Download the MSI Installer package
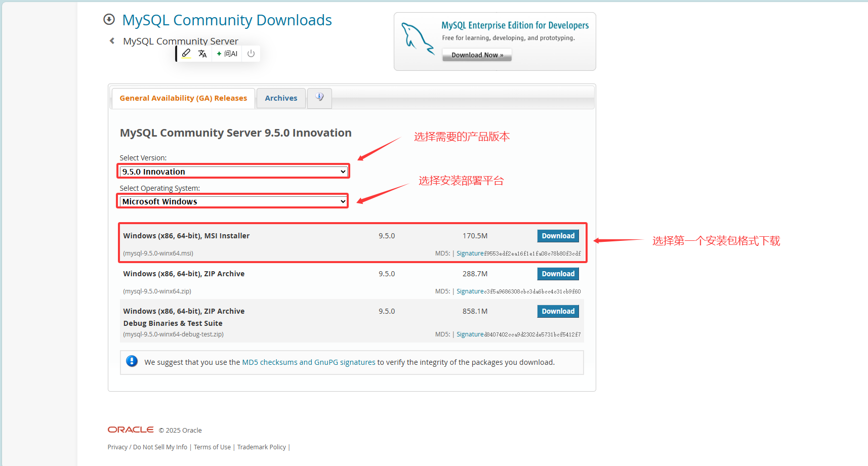 click(x=558, y=236)
